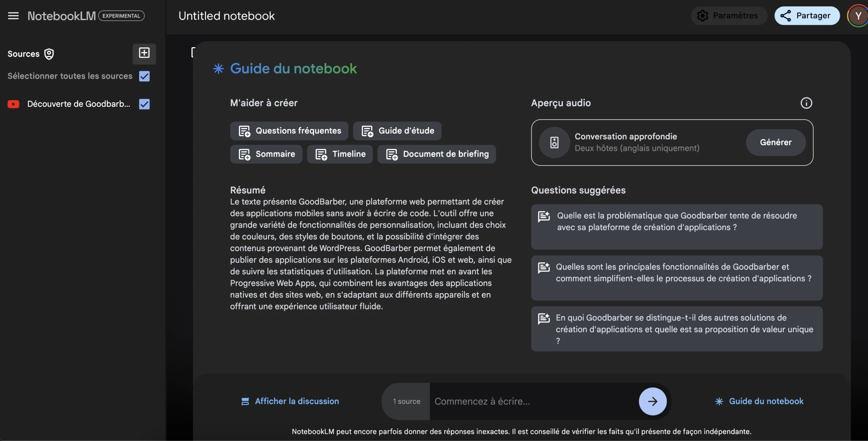Add a new source with plus icon
This screenshot has width=868, height=441.
(x=144, y=53)
